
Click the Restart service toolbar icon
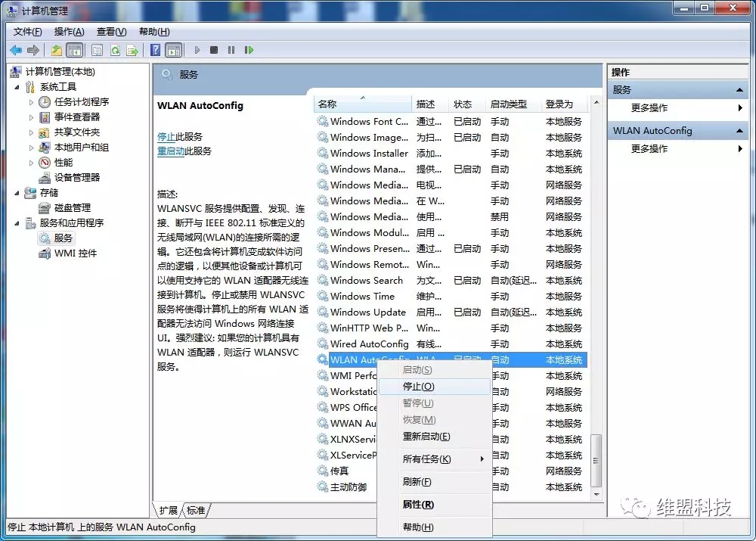coord(249,50)
